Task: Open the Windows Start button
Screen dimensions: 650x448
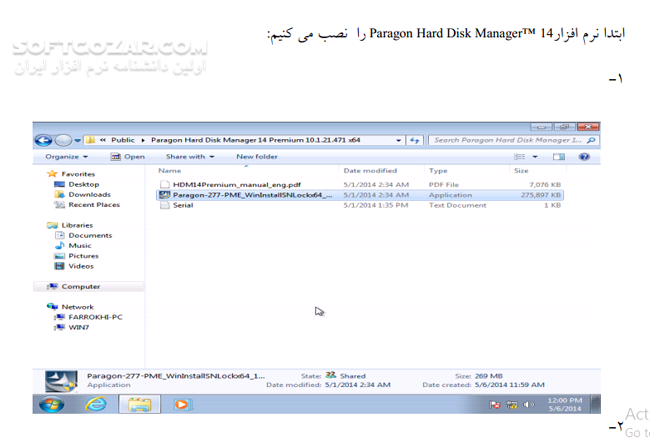Action: click(51, 404)
